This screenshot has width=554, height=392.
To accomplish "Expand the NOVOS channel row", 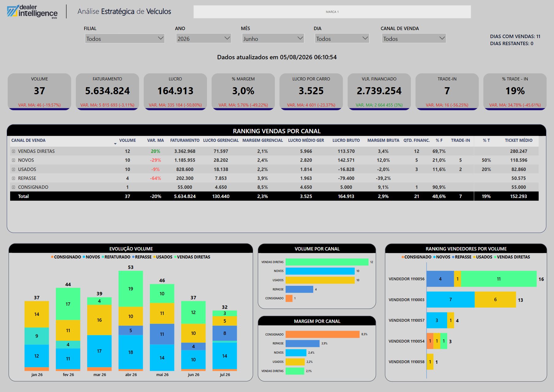I will [x=14, y=160].
